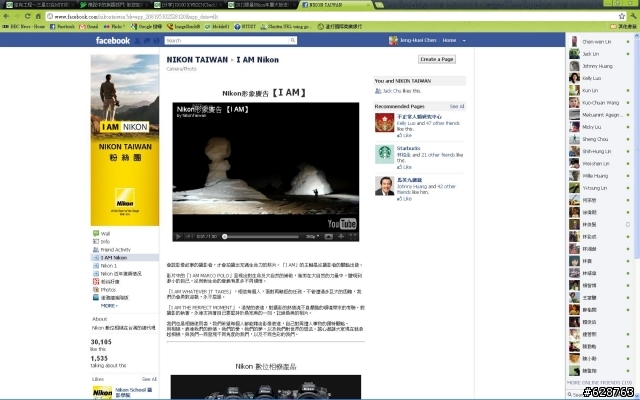640x400 pixels.
Task: Open the Gmail bookmark
Action: (89, 27)
